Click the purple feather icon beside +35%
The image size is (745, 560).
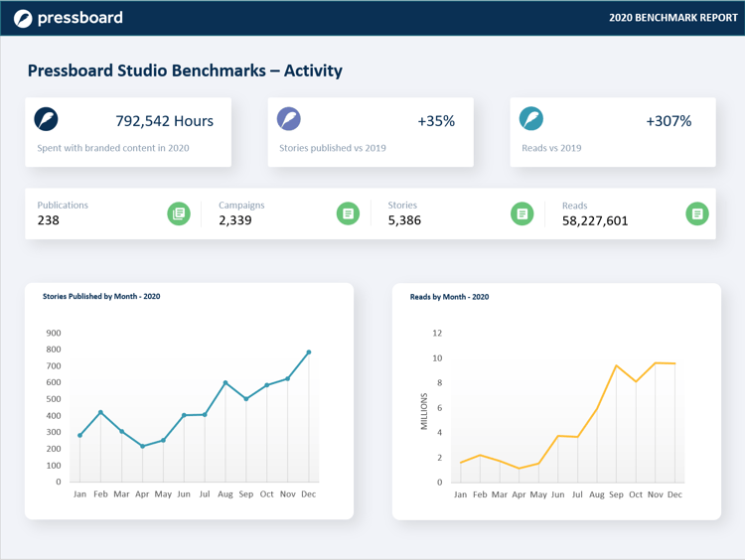tap(288, 119)
